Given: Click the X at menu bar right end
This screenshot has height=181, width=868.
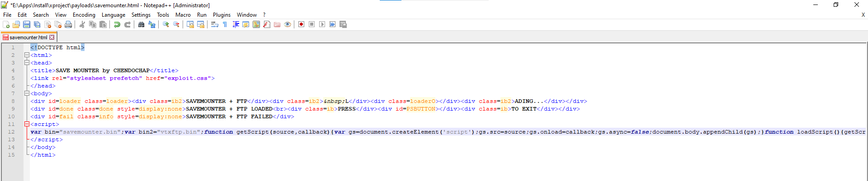Looking at the screenshot, I should click(863, 15).
